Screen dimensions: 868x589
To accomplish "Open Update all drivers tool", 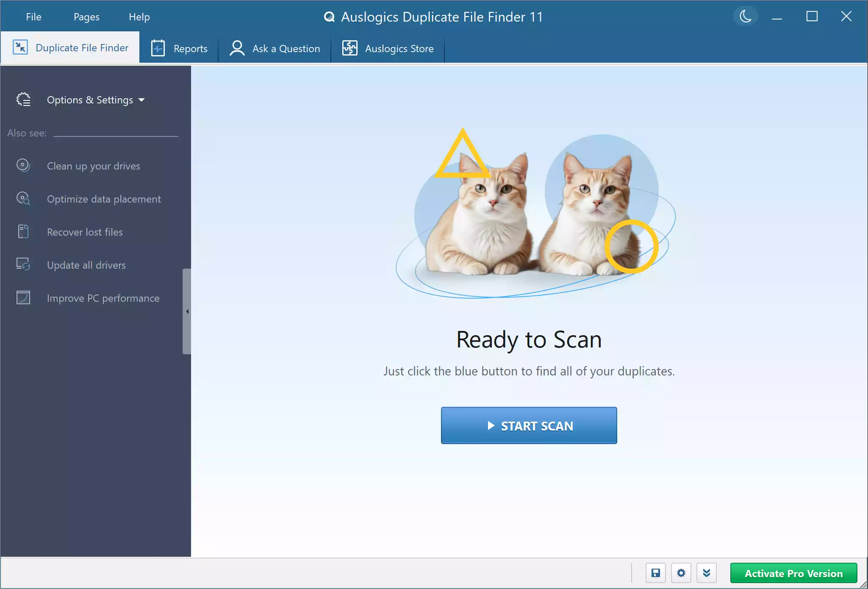I will tap(86, 265).
